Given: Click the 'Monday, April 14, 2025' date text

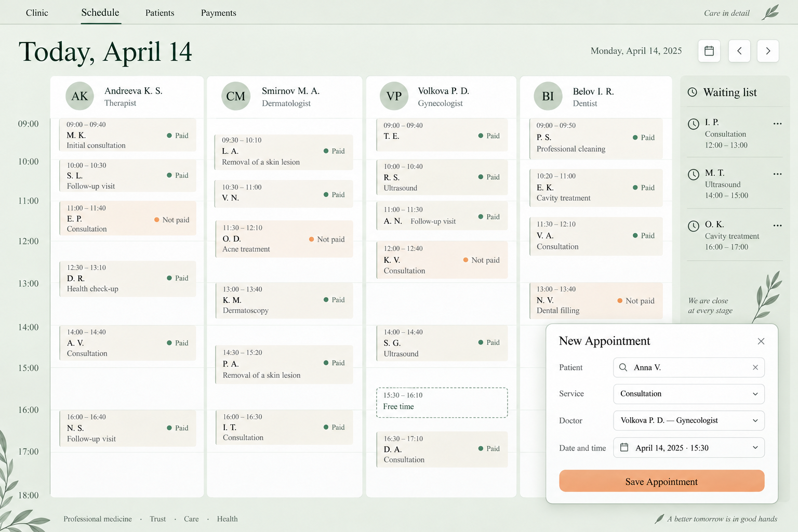Looking at the screenshot, I should pos(636,51).
